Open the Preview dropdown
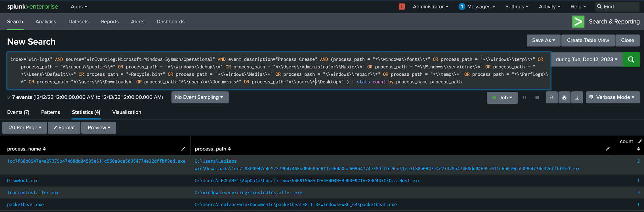The image size is (644, 212). point(99,128)
